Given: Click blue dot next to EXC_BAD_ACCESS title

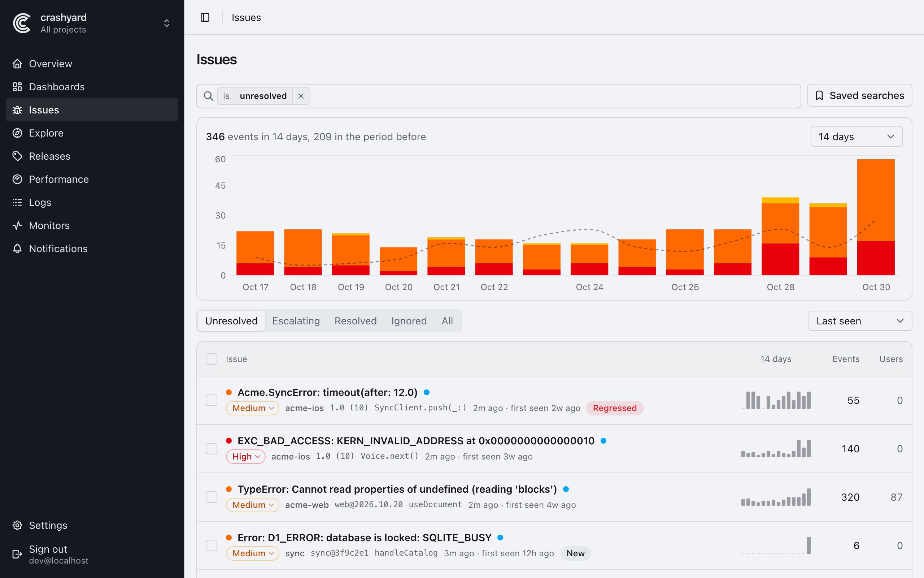Looking at the screenshot, I should [603, 441].
